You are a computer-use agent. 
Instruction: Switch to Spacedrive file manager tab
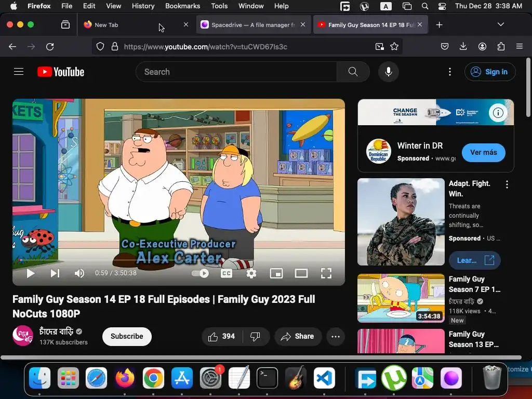(x=253, y=25)
